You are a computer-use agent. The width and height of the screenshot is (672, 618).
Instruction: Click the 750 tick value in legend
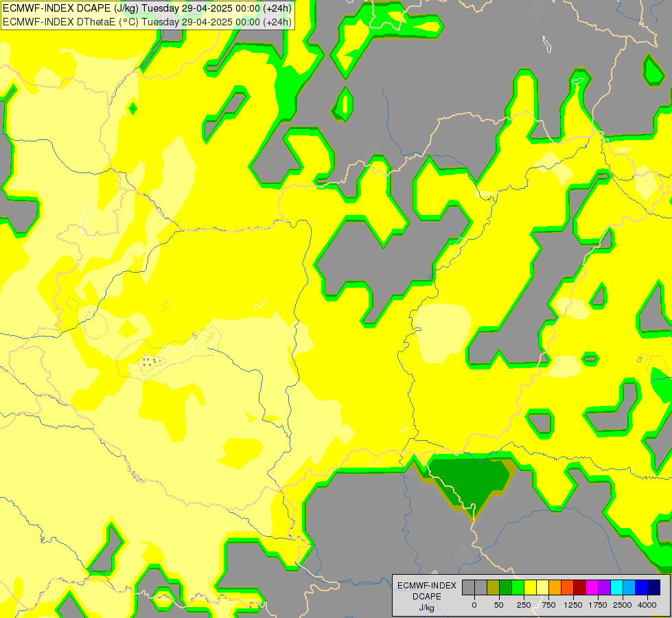[548, 605]
